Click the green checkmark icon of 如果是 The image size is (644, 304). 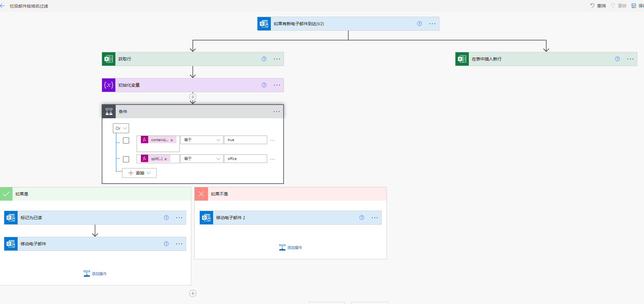tap(6, 194)
